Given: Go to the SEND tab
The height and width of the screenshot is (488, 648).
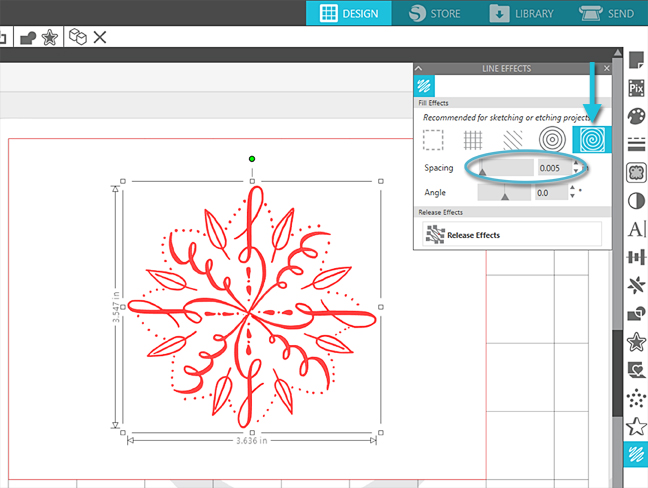Looking at the screenshot, I should coord(606,13).
